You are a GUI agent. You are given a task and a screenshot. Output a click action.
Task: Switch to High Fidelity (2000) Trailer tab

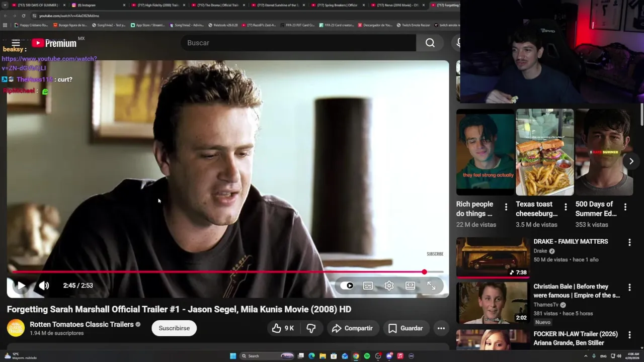click(158, 5)
